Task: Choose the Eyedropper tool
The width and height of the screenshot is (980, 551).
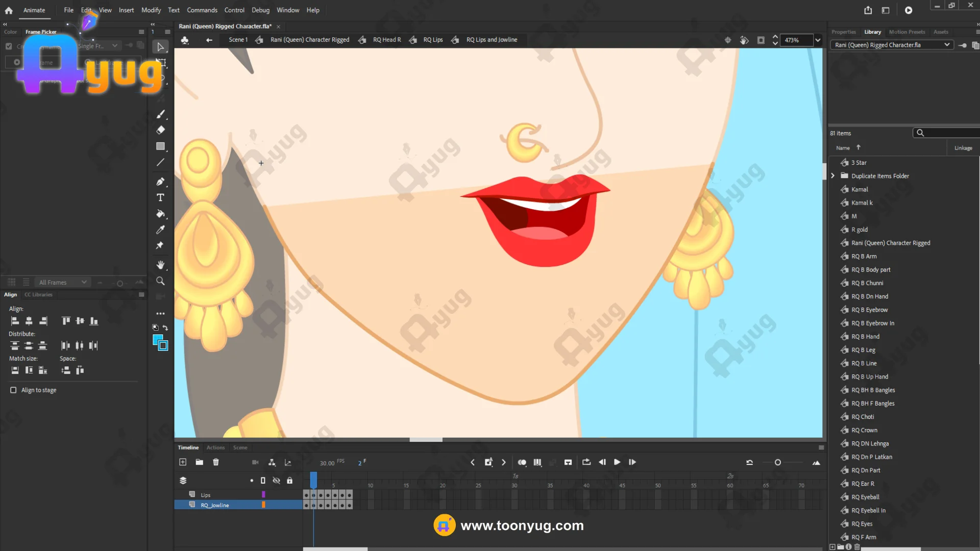Action: point(160,230)
